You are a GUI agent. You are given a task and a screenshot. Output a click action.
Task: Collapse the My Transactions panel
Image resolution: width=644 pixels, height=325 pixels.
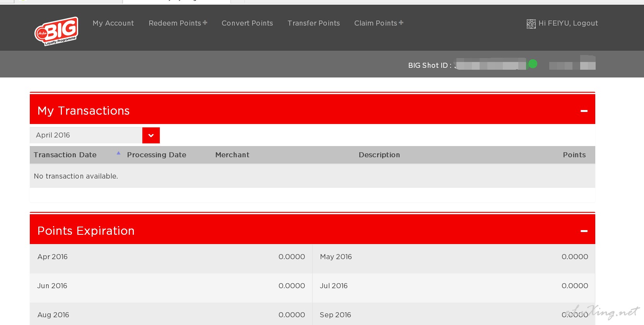point(584,111)
